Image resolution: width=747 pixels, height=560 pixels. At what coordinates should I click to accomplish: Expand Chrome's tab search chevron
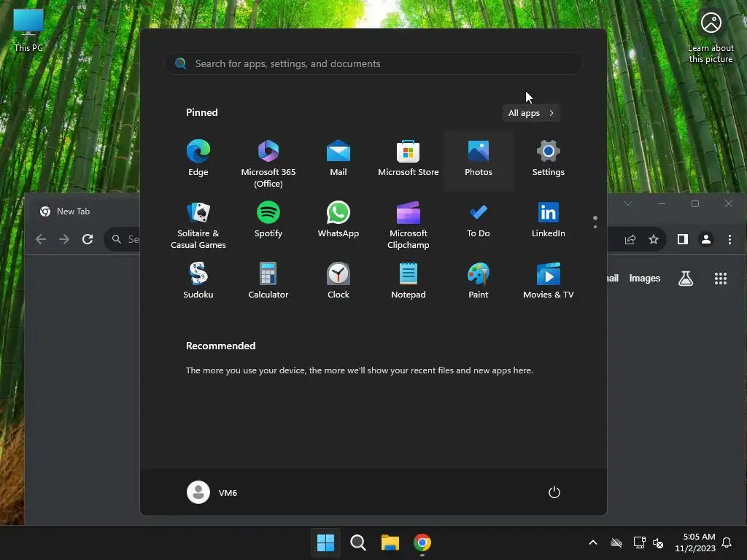[x=628, y=203]
